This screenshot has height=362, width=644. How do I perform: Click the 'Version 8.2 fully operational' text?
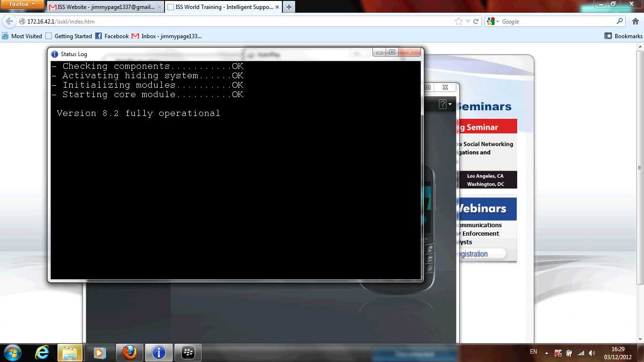click(x=139, y=113)
